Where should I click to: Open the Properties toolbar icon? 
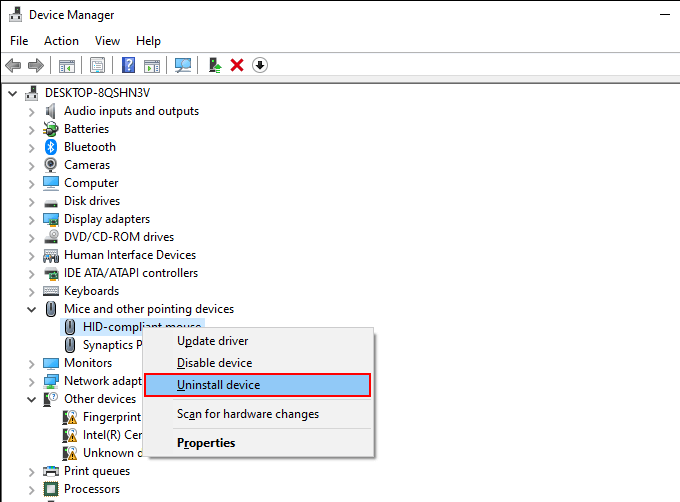pyautogui.click(x=98, y=65)
